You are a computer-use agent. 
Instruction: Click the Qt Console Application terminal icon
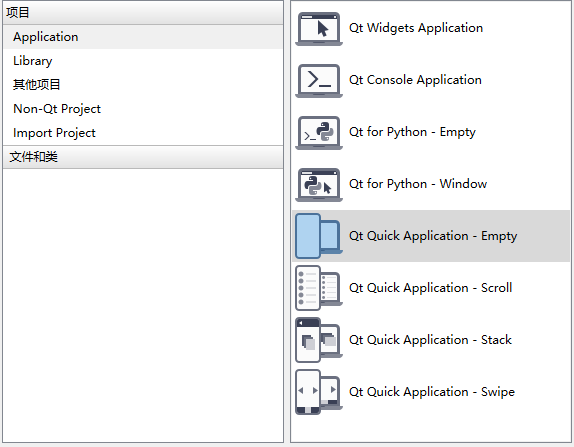(319, 81)
